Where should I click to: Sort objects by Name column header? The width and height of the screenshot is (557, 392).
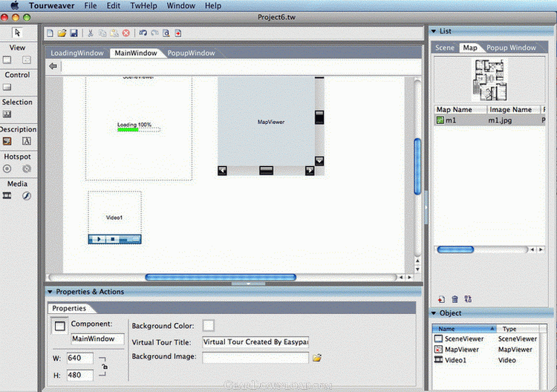464,329
